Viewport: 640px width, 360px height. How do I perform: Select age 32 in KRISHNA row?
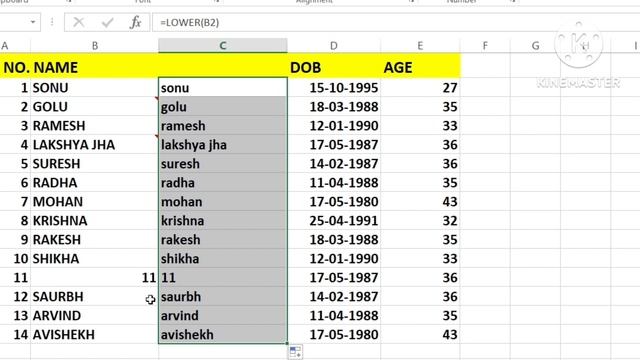pyautogui.click(x=420, y=220)
